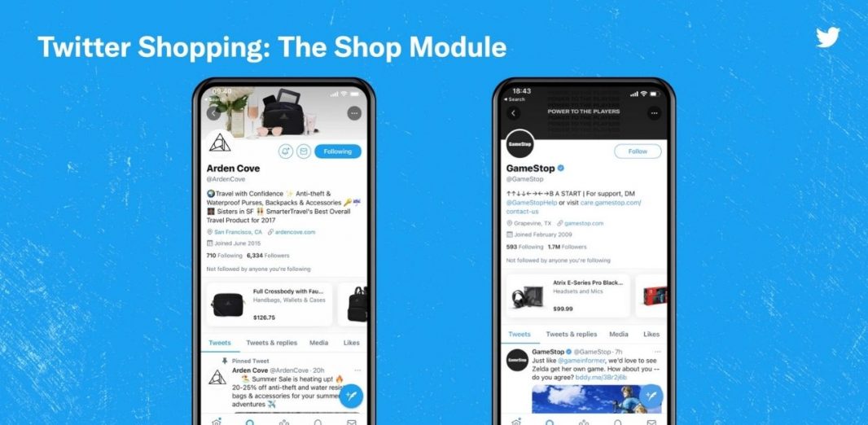Expand GameStop tweet options chevron
The image size is (868, 425).
(657, 352)
